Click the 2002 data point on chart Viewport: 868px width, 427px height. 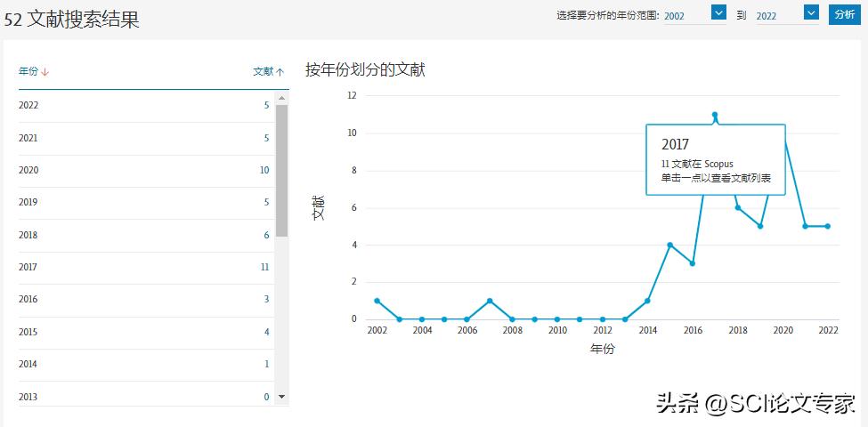coord(377,301)
